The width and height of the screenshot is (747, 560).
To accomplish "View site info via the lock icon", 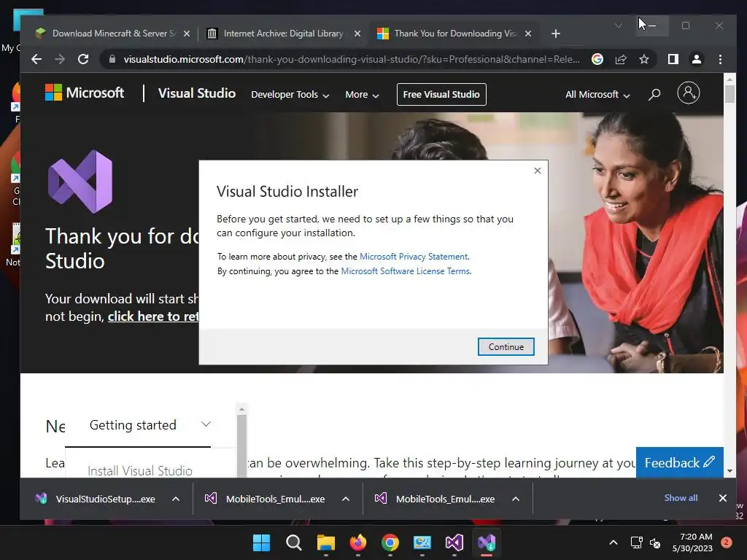I will tap(112, 59).
